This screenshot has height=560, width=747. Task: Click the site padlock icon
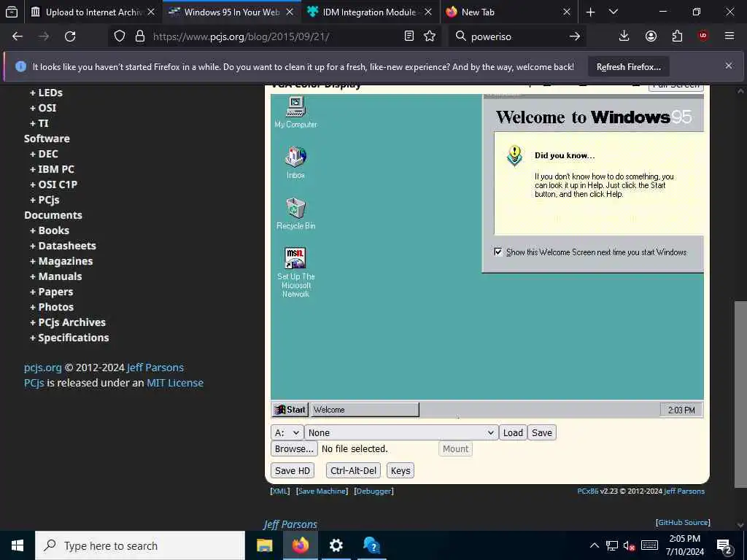[139, 36]
